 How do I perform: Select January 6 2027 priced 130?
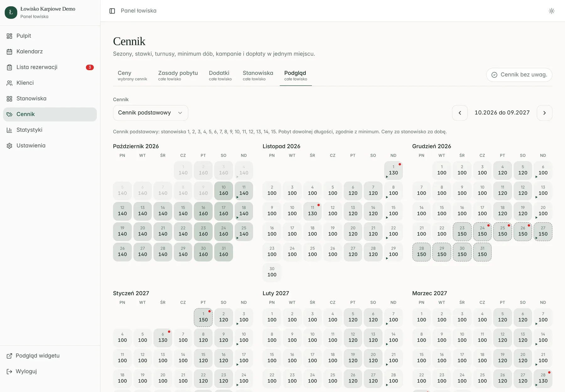(x=163, y=338)
